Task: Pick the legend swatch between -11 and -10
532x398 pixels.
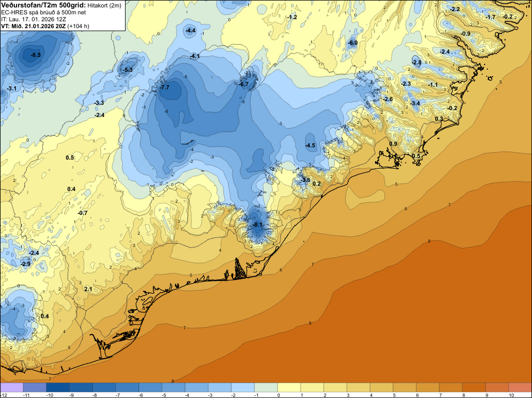Action: tap(35, 387)
